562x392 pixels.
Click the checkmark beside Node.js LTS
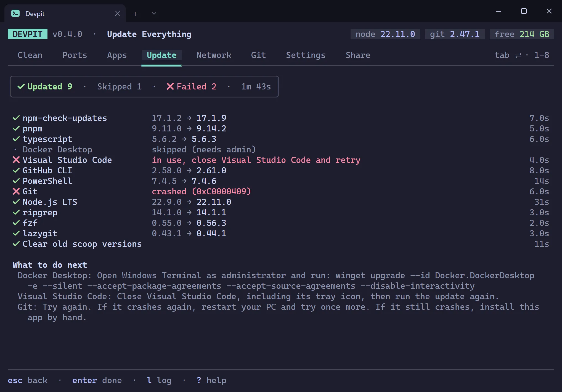click(16, 202)
